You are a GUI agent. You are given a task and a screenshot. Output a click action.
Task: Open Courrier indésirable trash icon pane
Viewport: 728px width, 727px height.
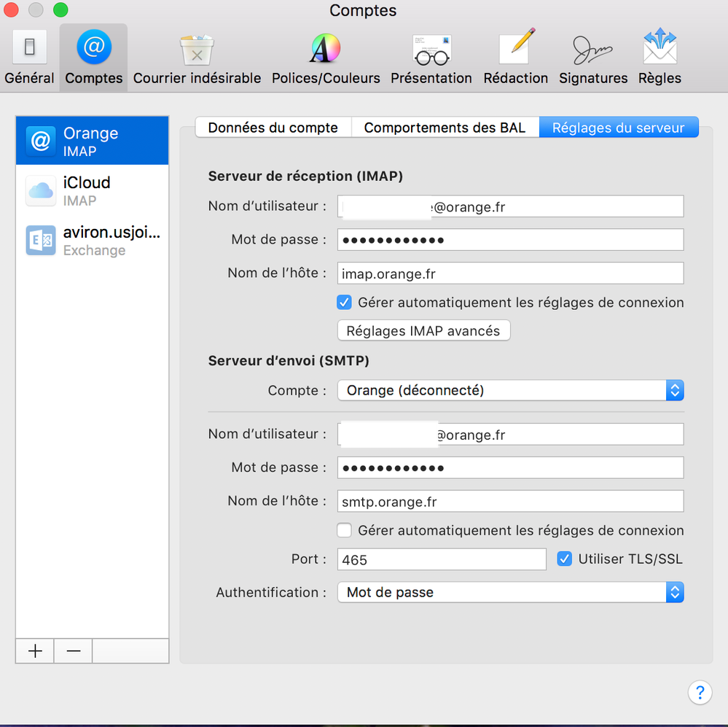(x=197, y=57)
